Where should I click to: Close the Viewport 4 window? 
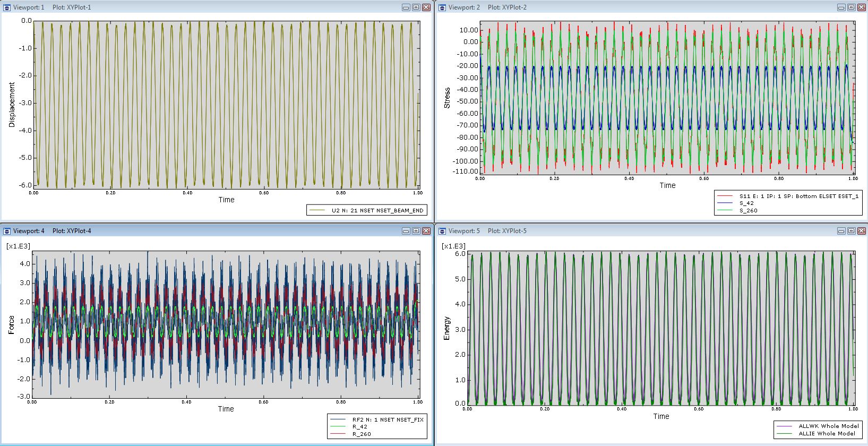426,231
